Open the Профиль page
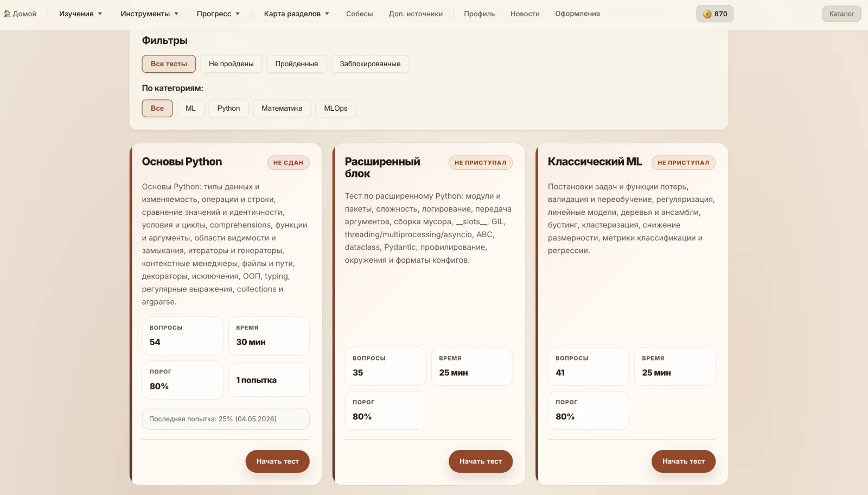868x495 pixels. [479, 14]
